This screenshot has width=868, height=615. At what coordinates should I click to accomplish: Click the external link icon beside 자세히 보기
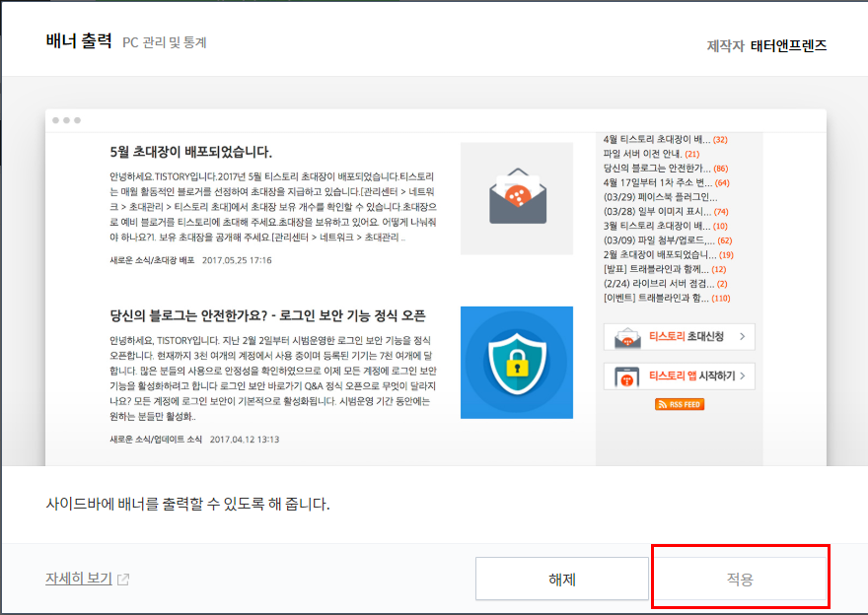(x=123, y=580)
